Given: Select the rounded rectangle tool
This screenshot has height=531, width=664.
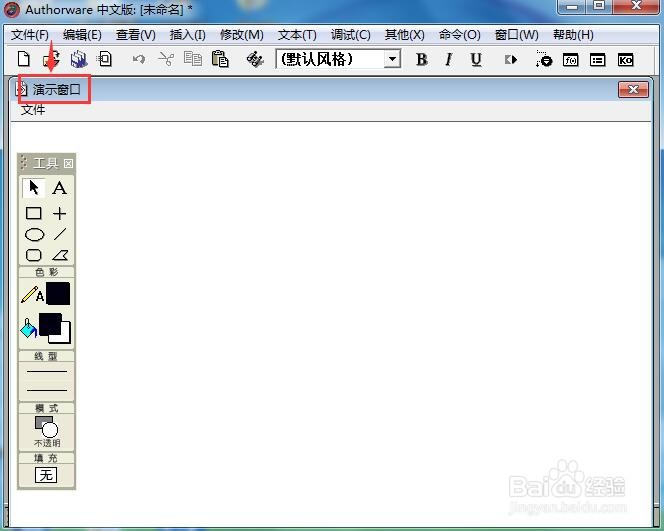Looking at the screenshot, I should coord(33,255).
